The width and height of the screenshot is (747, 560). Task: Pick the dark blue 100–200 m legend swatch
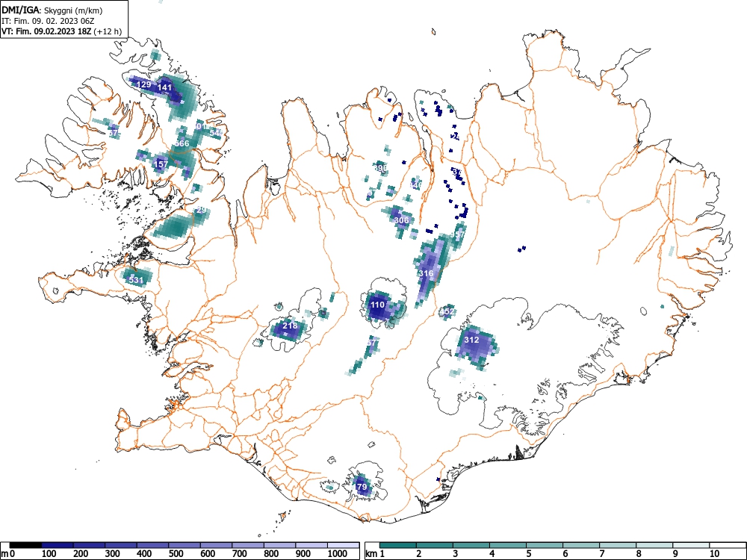pos(58,545)
